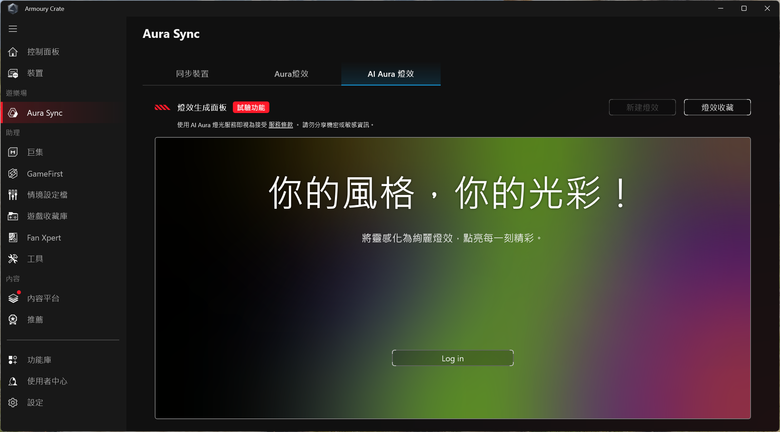Open the Fan Xpert sidebar icon
Screen dimensions: 780x432
click(13, 237)
